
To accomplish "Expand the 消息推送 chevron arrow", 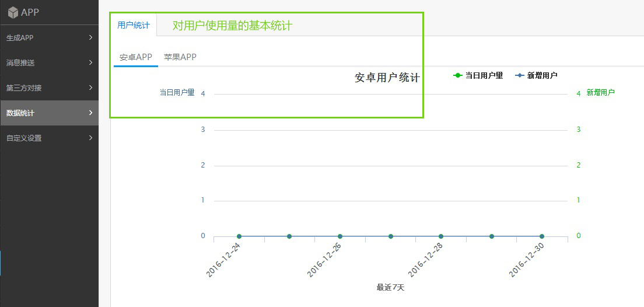I will pos(90,62).
